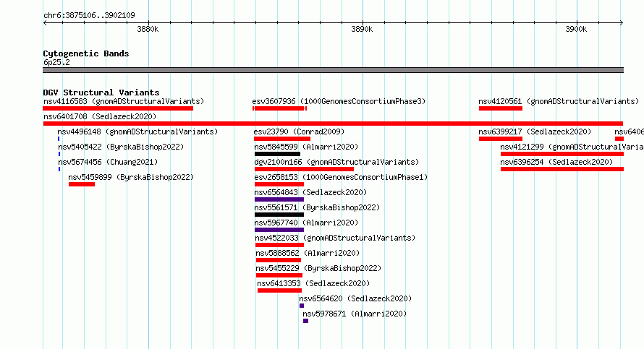Select the dgv2100n166 red bar

coord(305,169)
